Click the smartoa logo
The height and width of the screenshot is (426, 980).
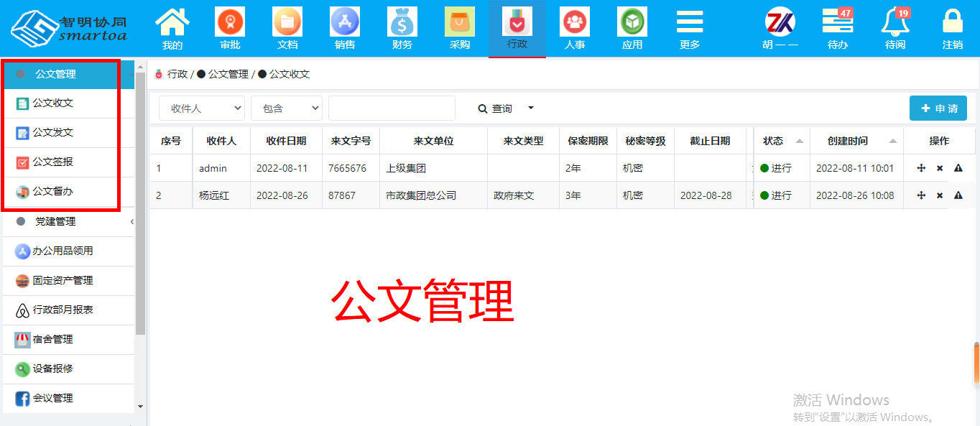(x=69, y=28)
